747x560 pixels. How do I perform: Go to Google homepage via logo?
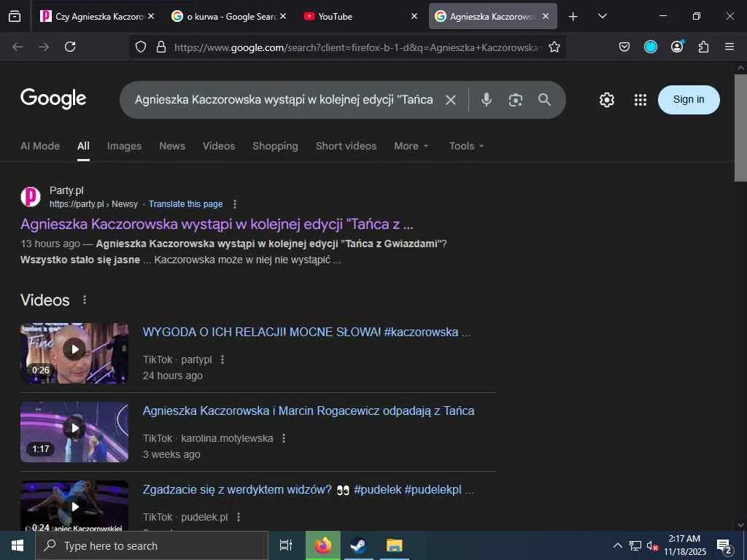[x=53, y=99]
